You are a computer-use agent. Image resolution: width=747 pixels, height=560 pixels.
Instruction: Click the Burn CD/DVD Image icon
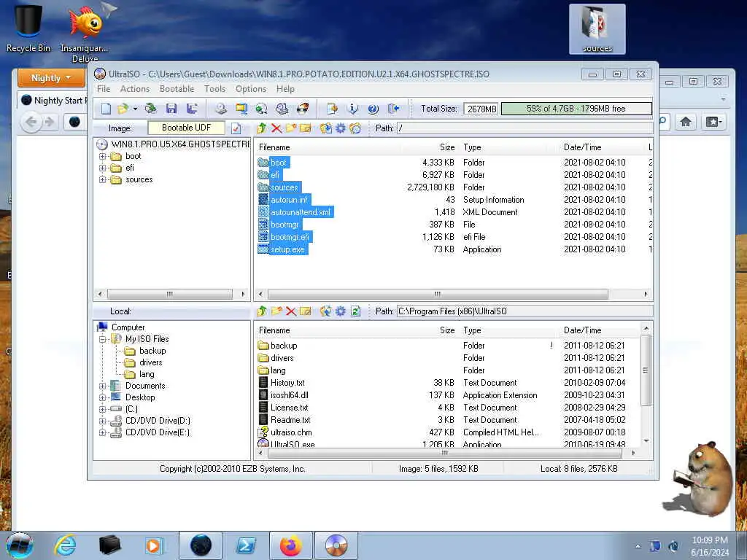(x=303, y=109)
